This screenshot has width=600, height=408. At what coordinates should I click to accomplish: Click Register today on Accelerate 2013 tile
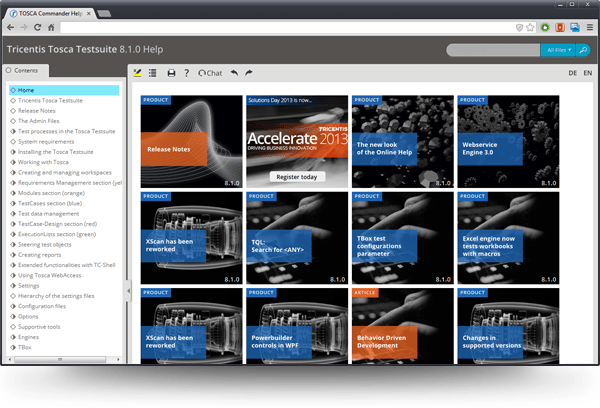[x=297, y=177]
